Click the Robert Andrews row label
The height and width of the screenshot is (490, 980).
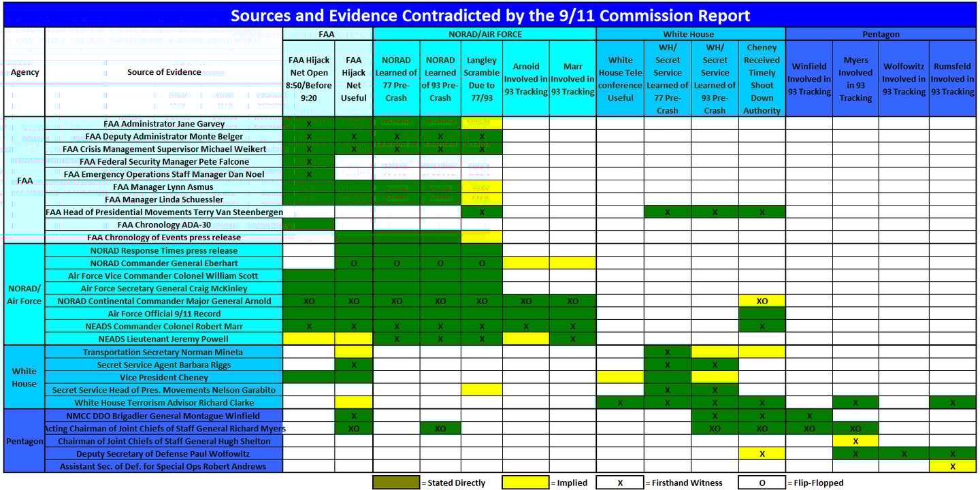pyautogui.click(x=164, y=466)
